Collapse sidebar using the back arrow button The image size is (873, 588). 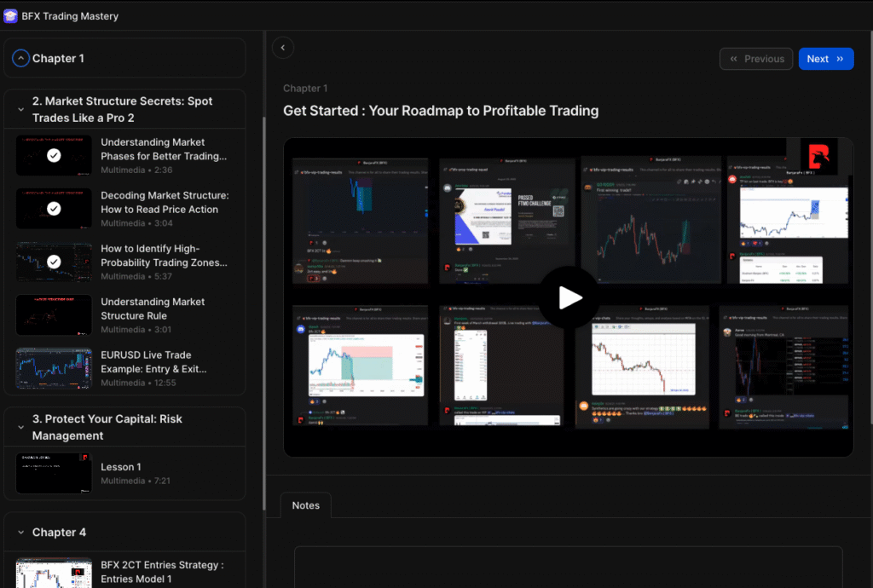point(283,48)
